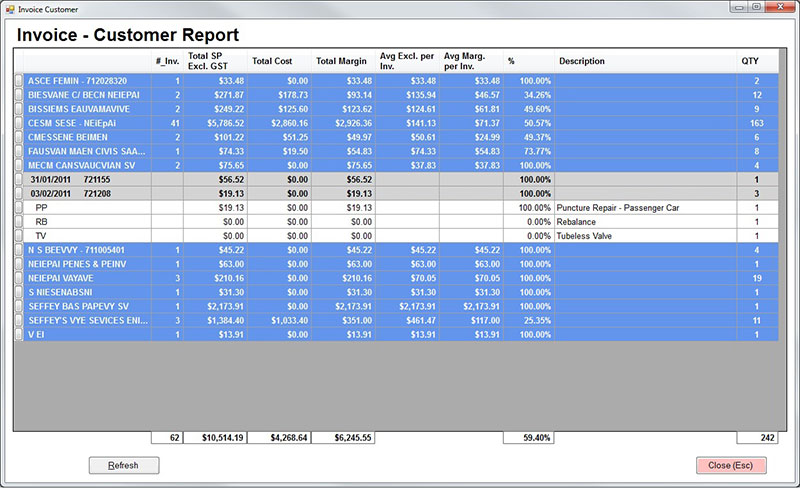Click the $2,860.16 total cost cell

[279, 123]
